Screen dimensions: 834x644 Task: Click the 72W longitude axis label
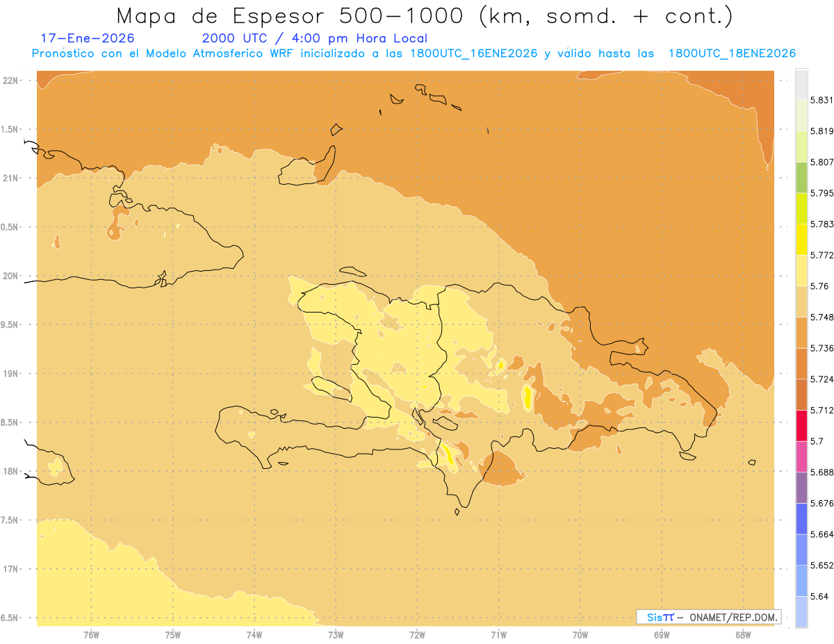(417, 634)
